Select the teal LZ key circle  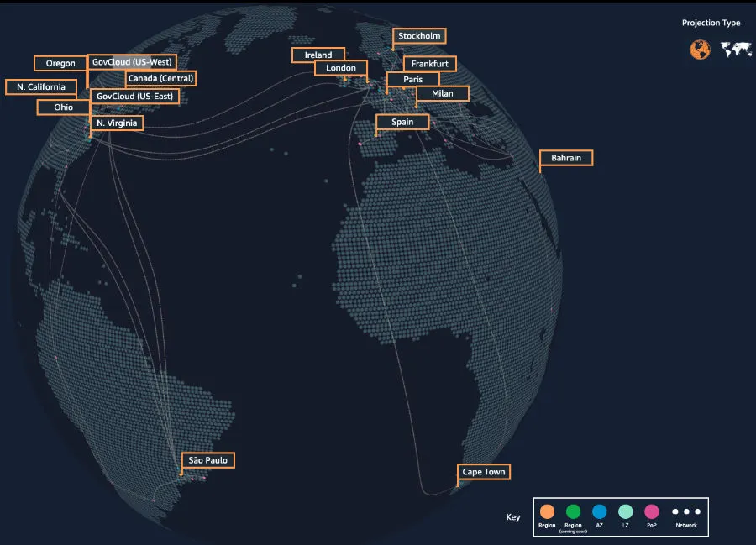pos(625,511)
